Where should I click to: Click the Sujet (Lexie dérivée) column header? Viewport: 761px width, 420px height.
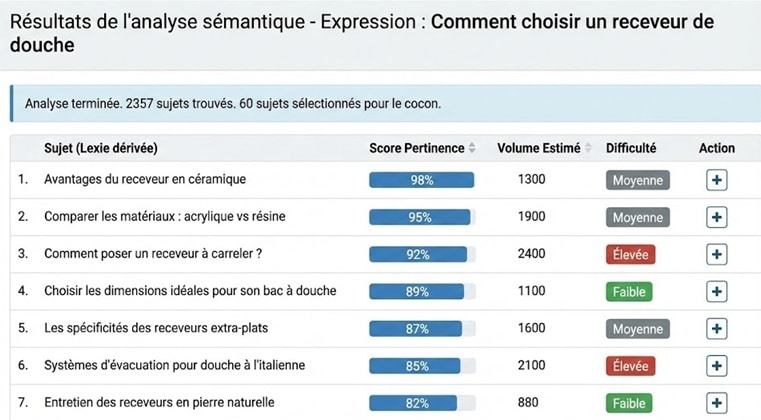(101, 148)
